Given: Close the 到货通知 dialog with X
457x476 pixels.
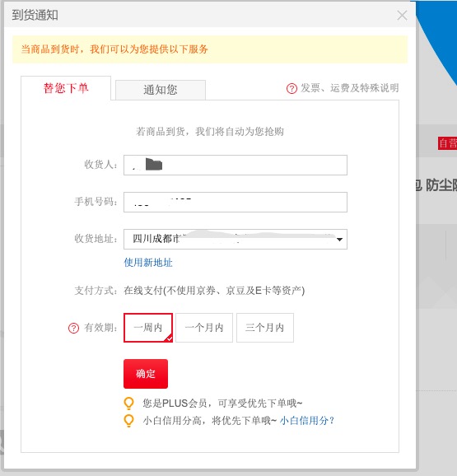Looking at the screenshot, I should coord(402,15).
